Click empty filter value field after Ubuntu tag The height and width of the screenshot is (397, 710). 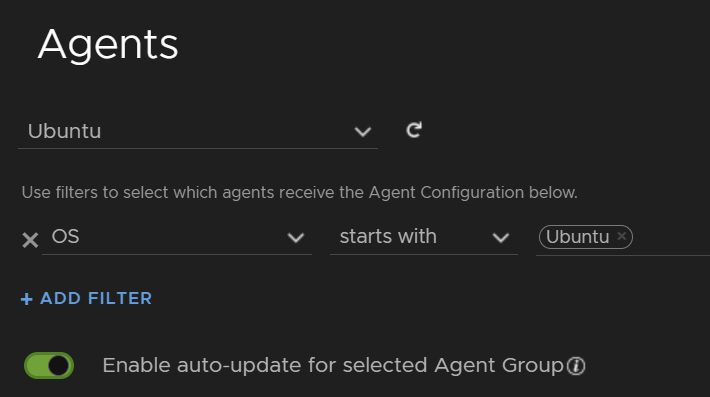(x=670, y=237)
